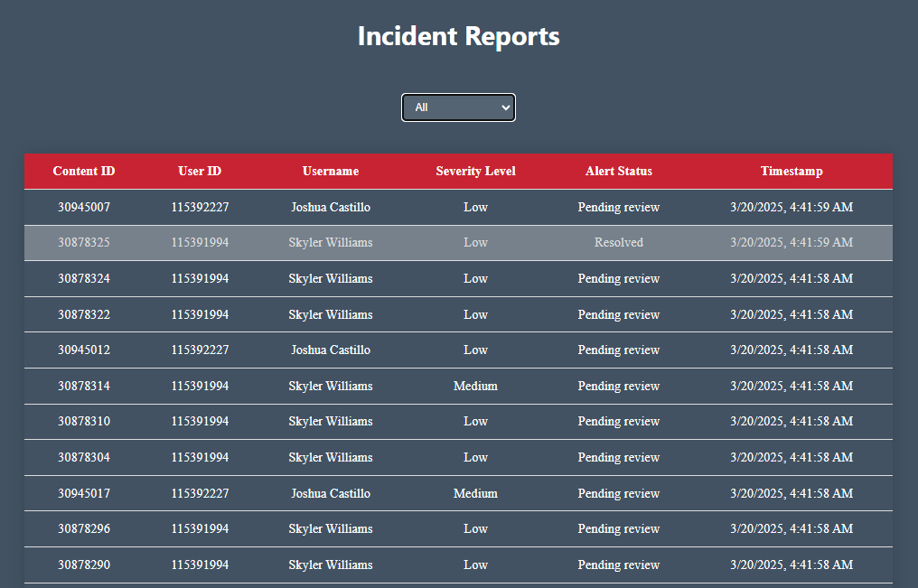Select the resolved row's content ID 30878325
918x588 pixels.
[x=84, y=242]
